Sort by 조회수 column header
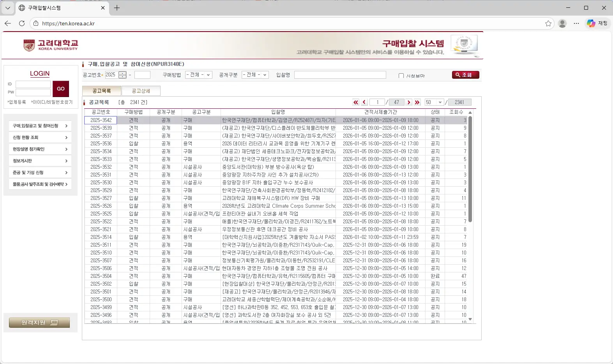Viewport: 613px width, 364px height. pyautogui.click(x=456, y=112)
